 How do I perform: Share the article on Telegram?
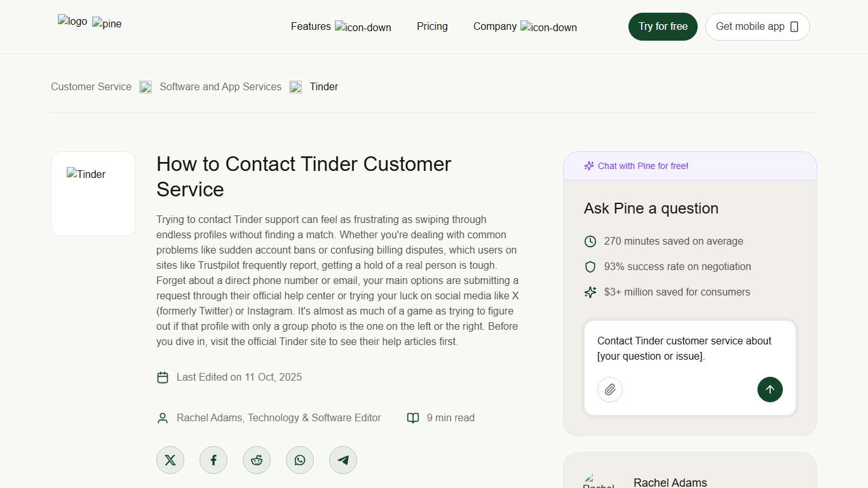click(342, 459)
